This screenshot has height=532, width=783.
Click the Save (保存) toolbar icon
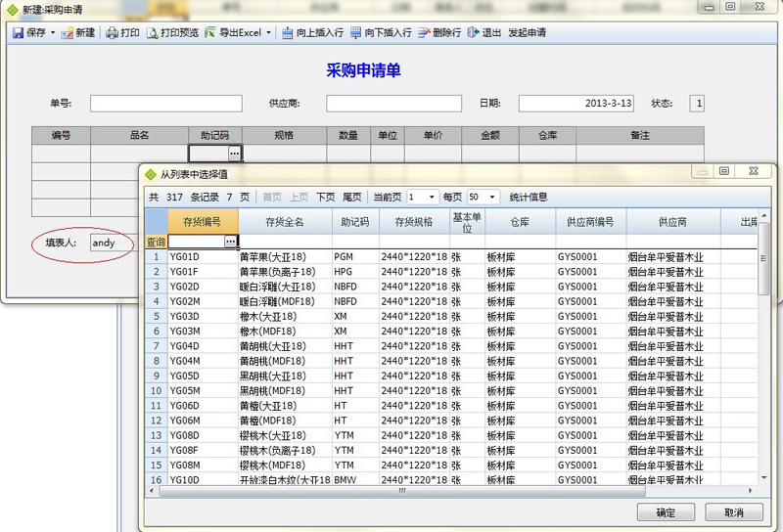point(19,33)
